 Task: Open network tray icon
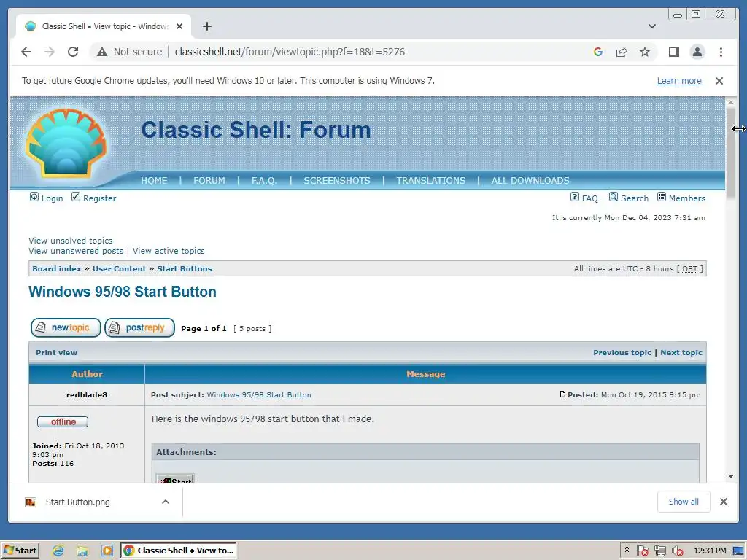click(659, 551)
